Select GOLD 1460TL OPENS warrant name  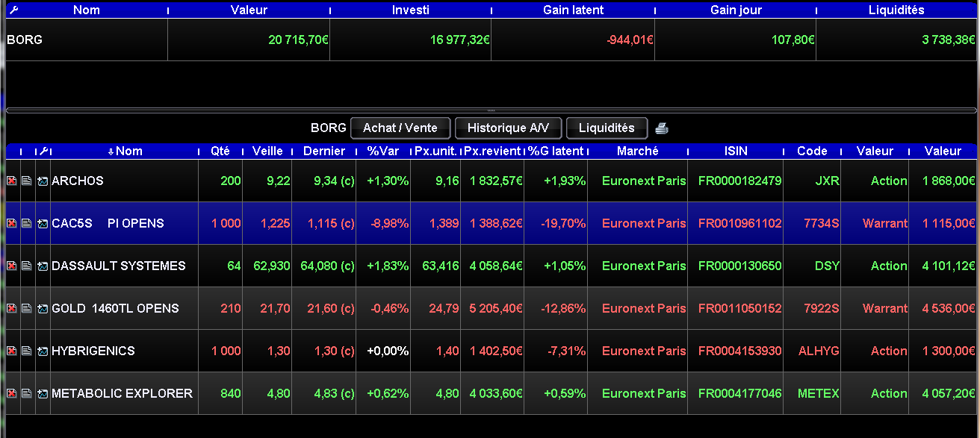[115, 309]
